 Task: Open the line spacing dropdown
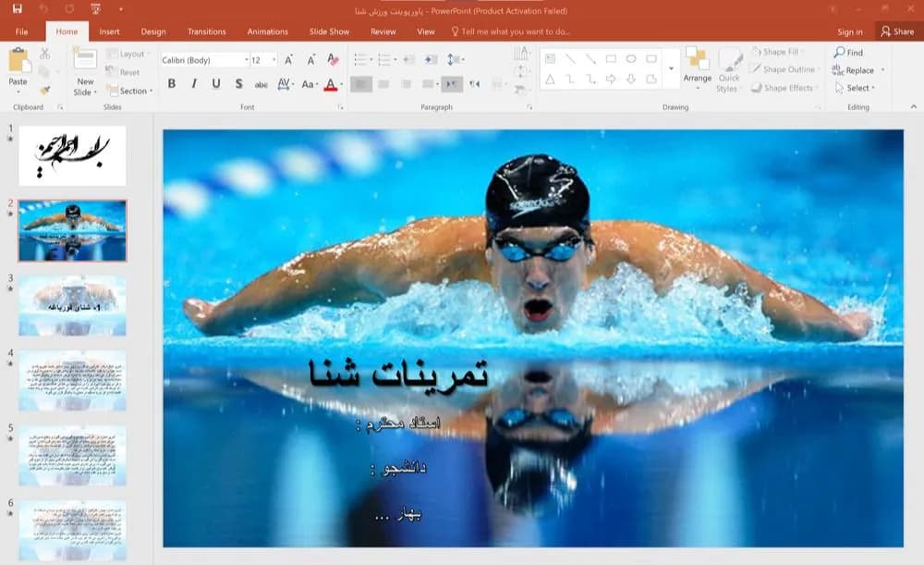456,59
